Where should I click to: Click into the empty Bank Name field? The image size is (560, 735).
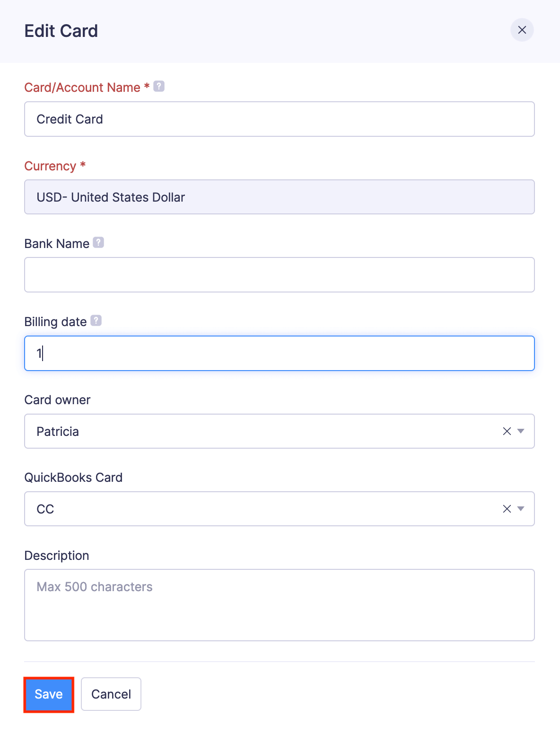pos(279,275)
